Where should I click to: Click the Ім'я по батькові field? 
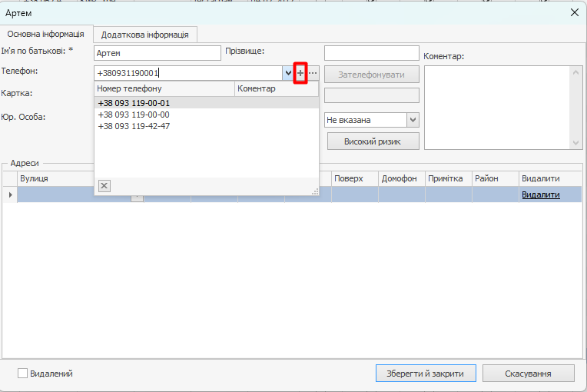157,53
